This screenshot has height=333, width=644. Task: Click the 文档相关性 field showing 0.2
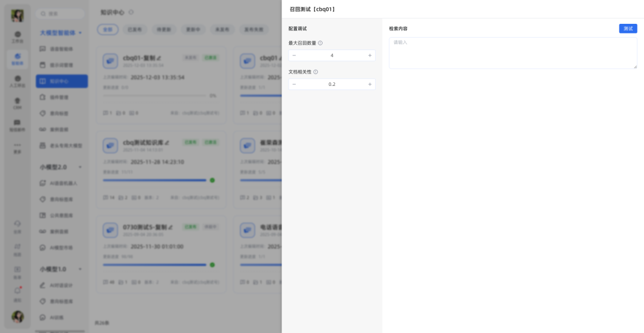pyautogui.click(x=332, y=84)
